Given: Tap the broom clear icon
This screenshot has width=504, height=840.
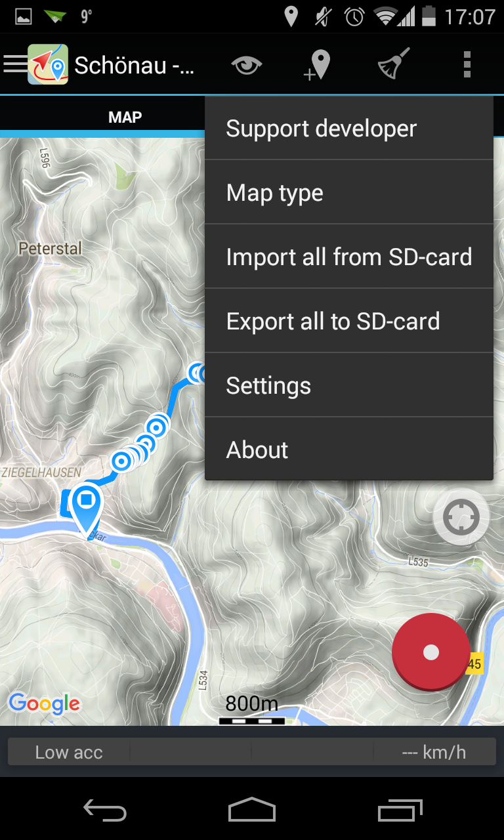Looking at the screenshot, I should [394, 64].
